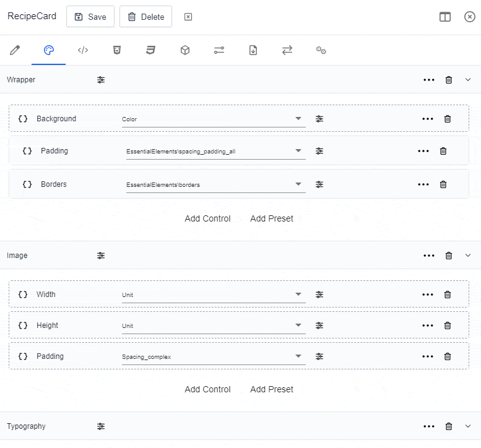The image size is (481, 448).
Task: Open the sliders settings tab
Action: (x=219, y=50)
